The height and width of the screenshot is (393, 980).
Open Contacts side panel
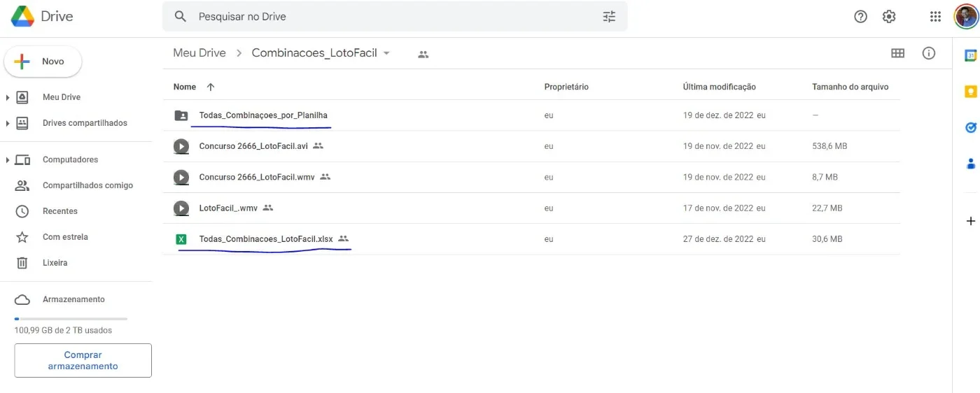pos(971,164)
